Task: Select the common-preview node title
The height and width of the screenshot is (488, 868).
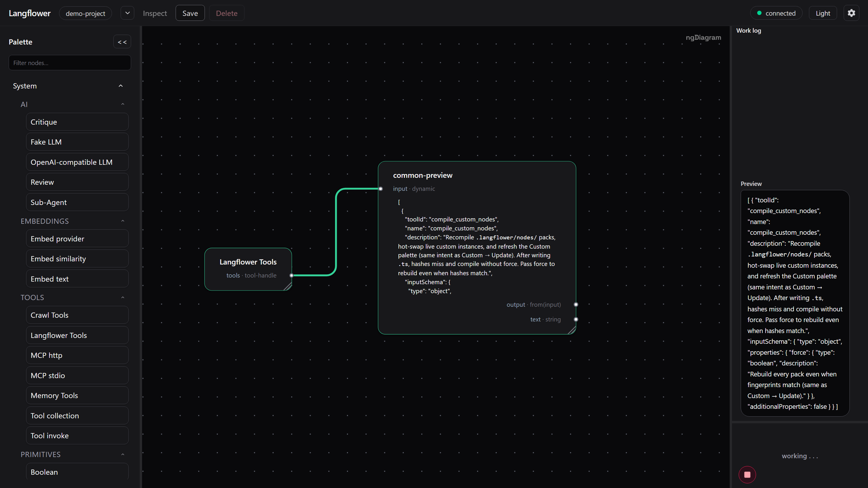Action: click(x=422, y=175)
